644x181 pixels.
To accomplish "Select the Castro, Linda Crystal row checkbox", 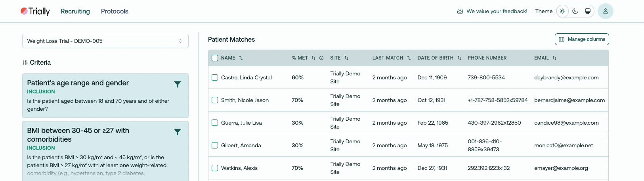I will tap(215, 77).
